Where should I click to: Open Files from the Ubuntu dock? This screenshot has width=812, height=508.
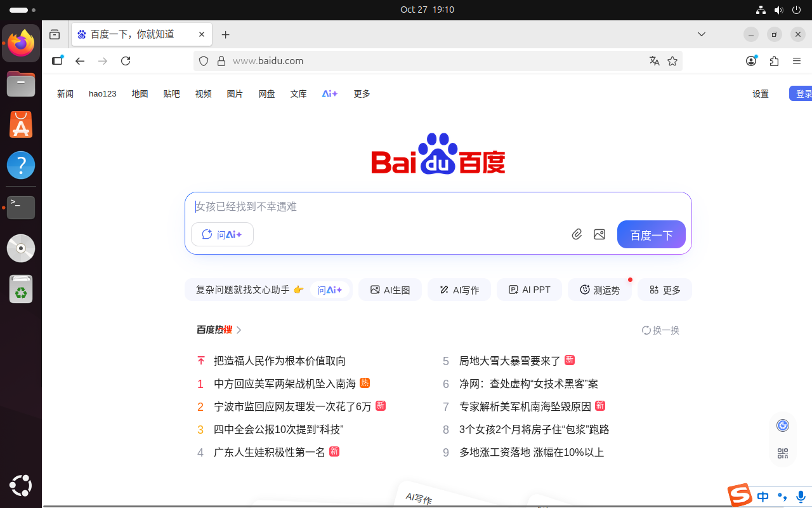21,84
